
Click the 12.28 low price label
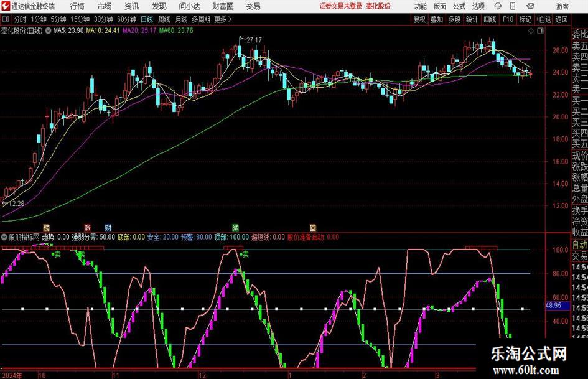pyautogui.click(x=16, y=204)
